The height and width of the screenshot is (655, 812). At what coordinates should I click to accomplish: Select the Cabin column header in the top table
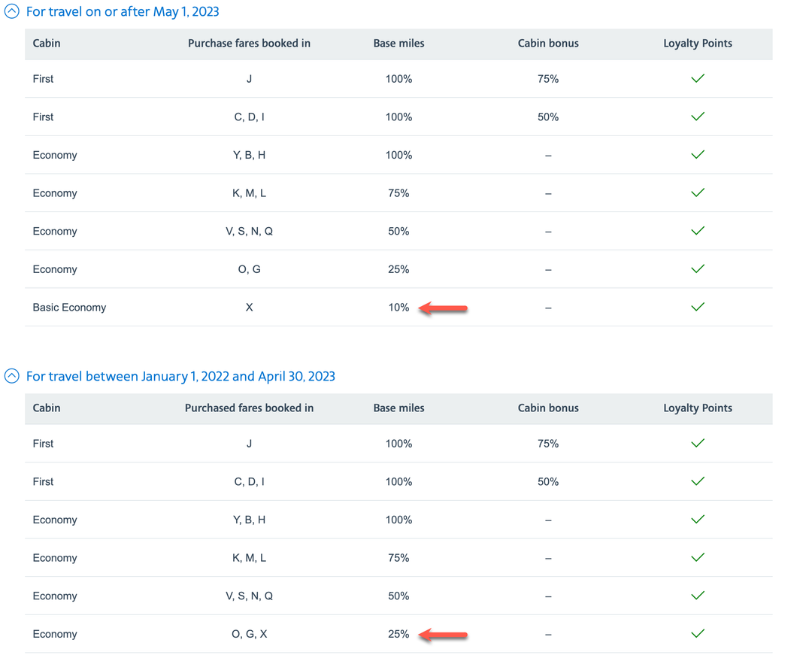(46, 44)
